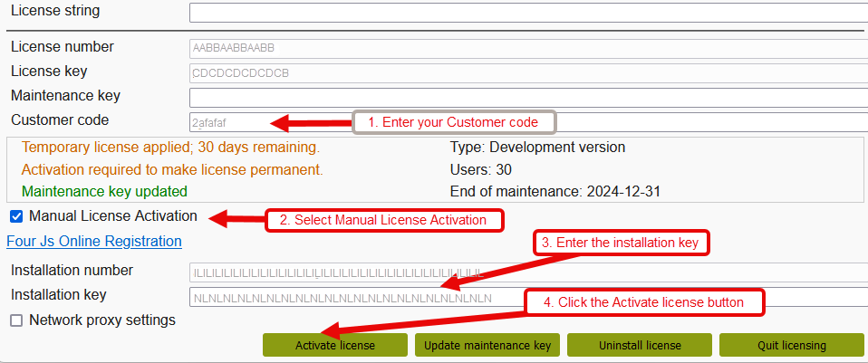Click the 'Select Manual License Activation' callout

pos(383,220)
